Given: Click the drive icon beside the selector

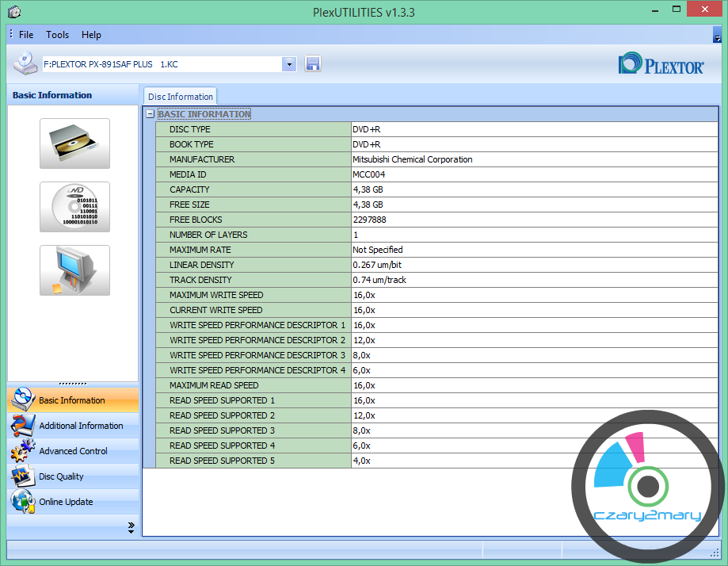Looking at the screenshot, I should (25, 64).
